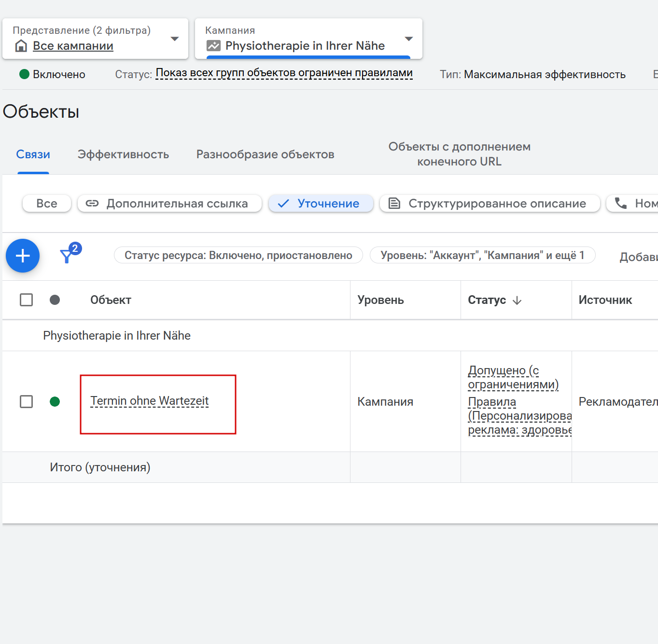Image resolution: width=658 pixels, height=644 pixels.
Task: Open the filter funnel icon
Action: 68,255
